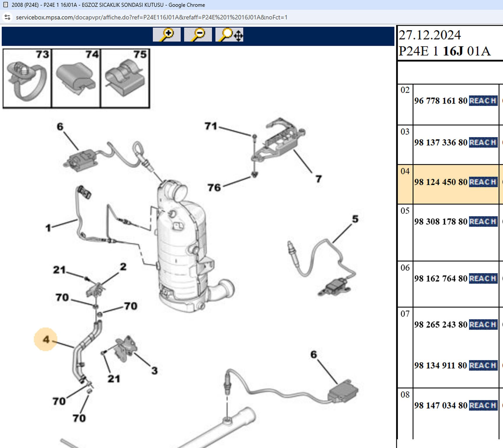Click highlighted callout number 4 in diagram

click(46, 339)
